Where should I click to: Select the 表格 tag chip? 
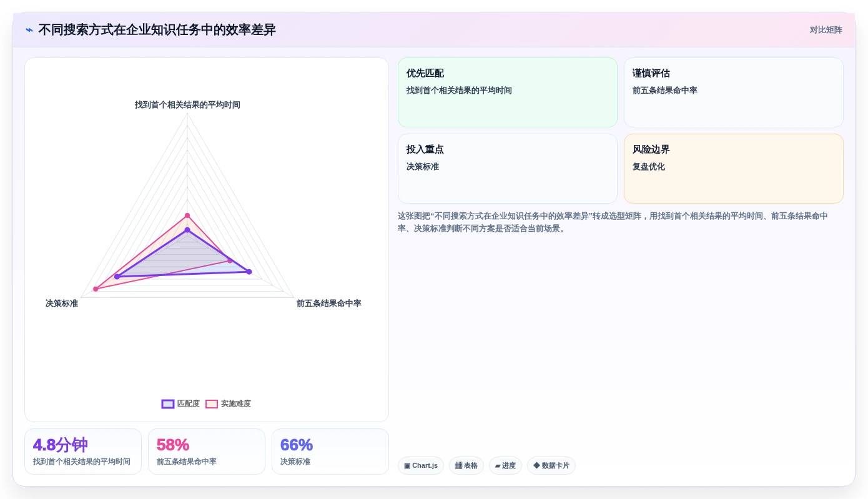[466, 466]
